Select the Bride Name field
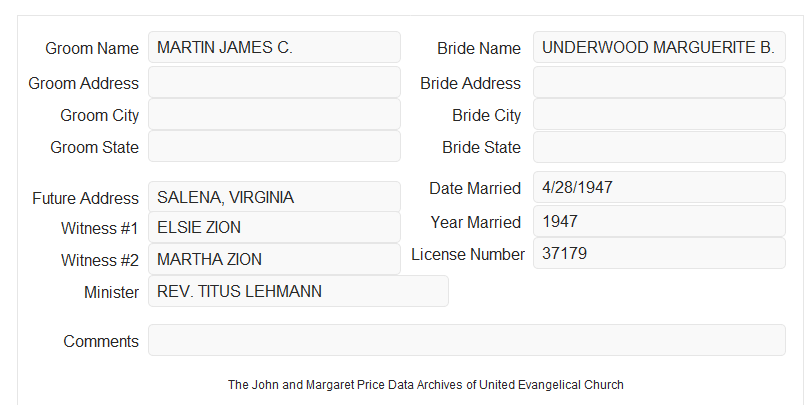This screenshot has width=805, height=405. click(659, 47)
